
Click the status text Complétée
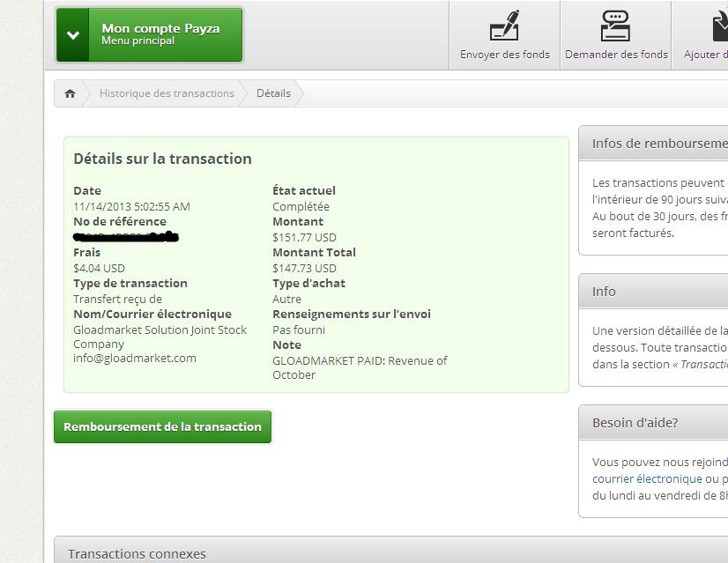click(301, 206)
